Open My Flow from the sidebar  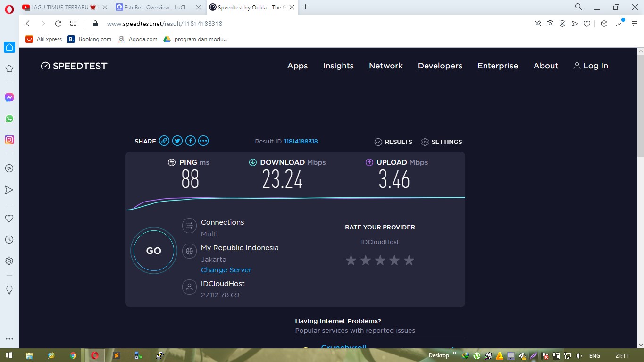tap(9, 190)
